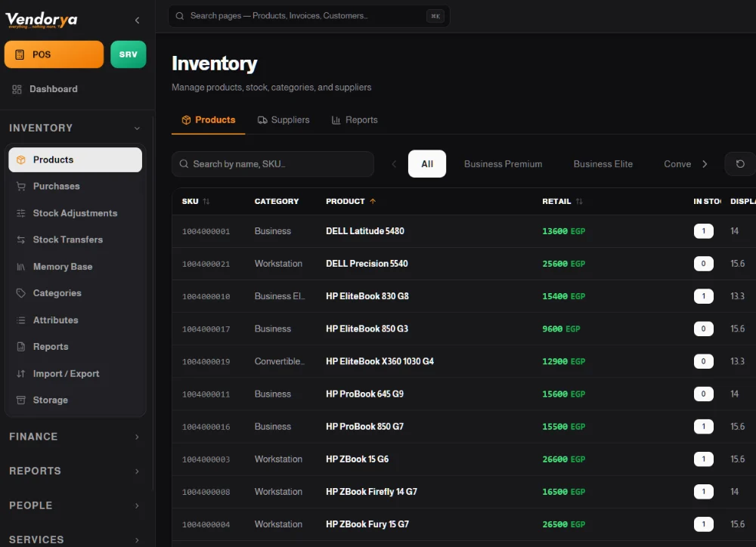756x547 pixels.
Task: Click the search magnifier icon in top bar
Action: point(180,16)
